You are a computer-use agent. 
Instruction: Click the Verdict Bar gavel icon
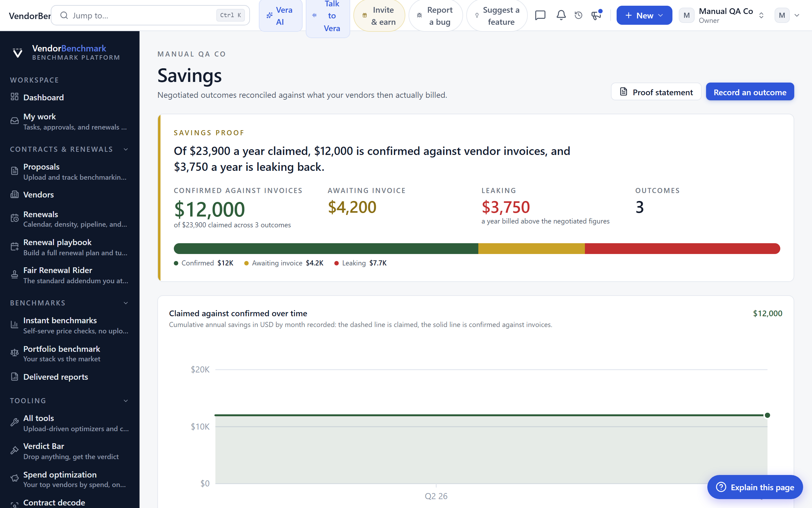[14, 451]
